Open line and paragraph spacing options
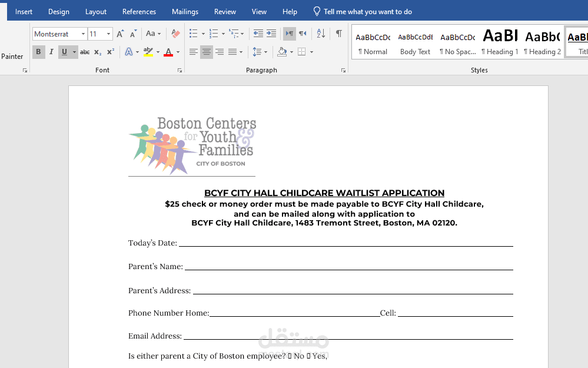 257,52
